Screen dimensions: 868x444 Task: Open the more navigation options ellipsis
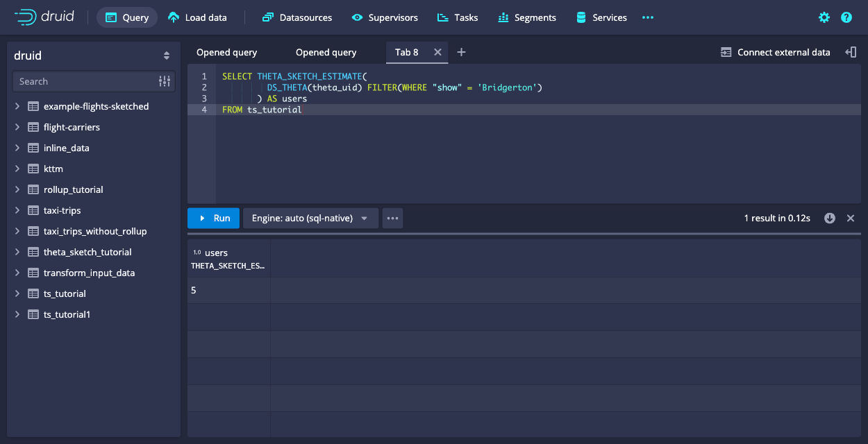tap(648, 17)
